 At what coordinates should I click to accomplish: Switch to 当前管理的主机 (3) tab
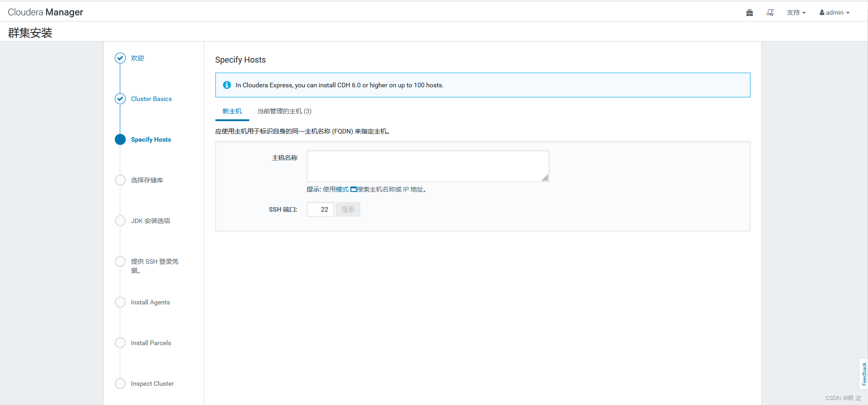pos(284,111)
